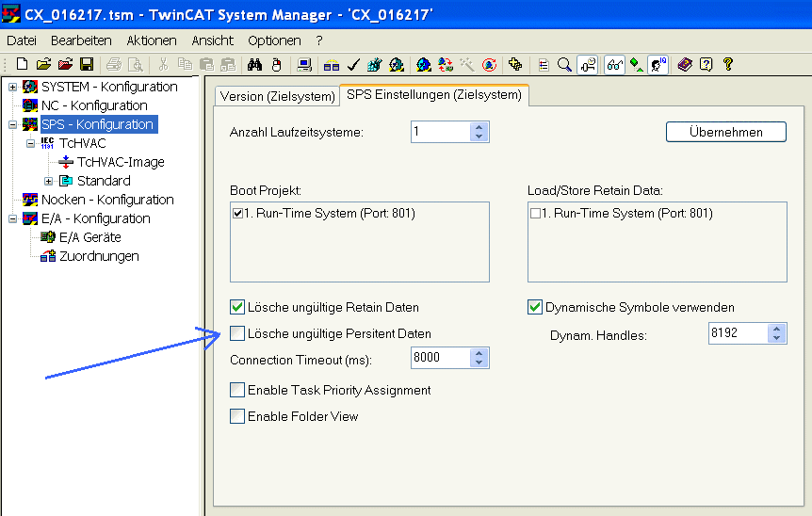Click the purple book toolbar icon
Viewport: 812px width, 516px height.
(685, 64)
